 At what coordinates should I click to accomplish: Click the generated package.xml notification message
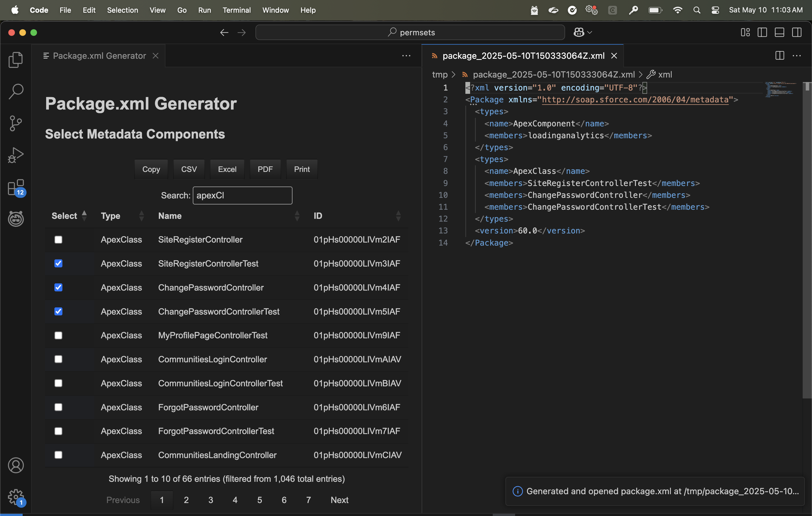pos(663,491)
